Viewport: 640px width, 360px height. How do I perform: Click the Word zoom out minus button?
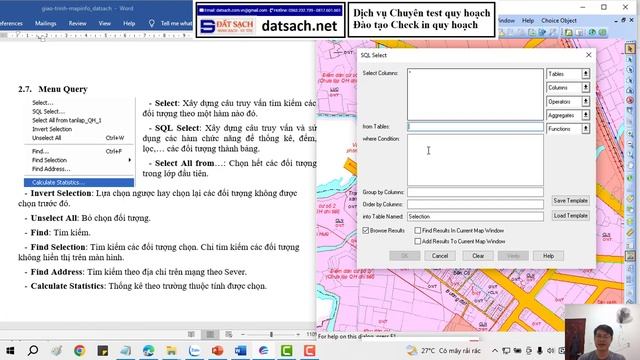click(x=243, y=334)
